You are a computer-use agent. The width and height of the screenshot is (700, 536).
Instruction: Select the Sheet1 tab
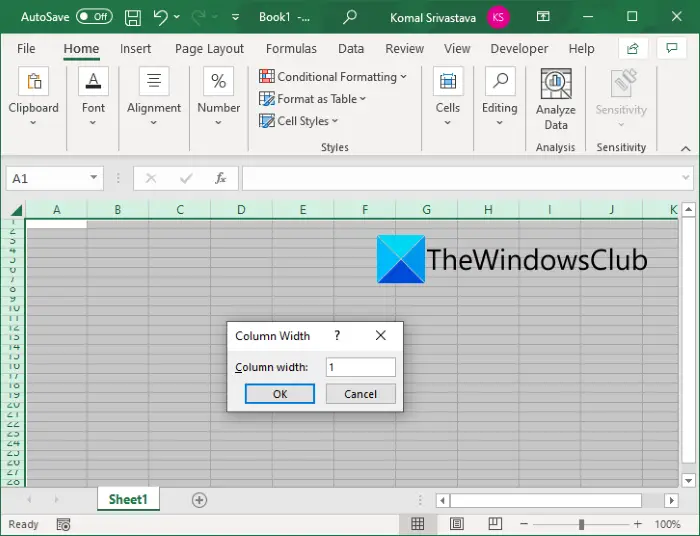click(x=128, y=499)
